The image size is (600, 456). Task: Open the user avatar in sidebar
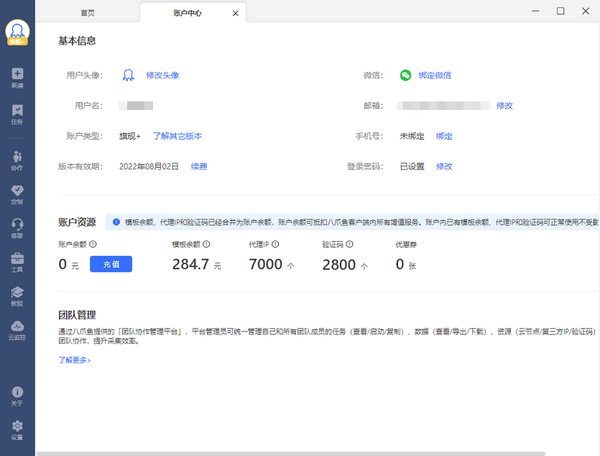click(17, 32)
